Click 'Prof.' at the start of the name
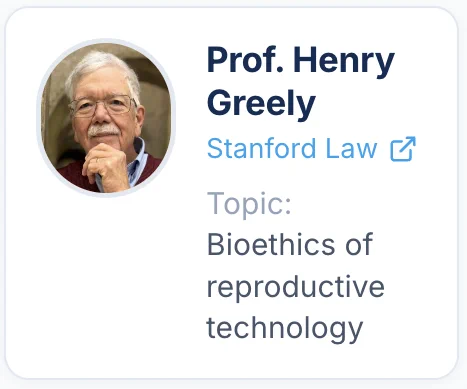This screenshot has height=389, width=467. (245, 61)
